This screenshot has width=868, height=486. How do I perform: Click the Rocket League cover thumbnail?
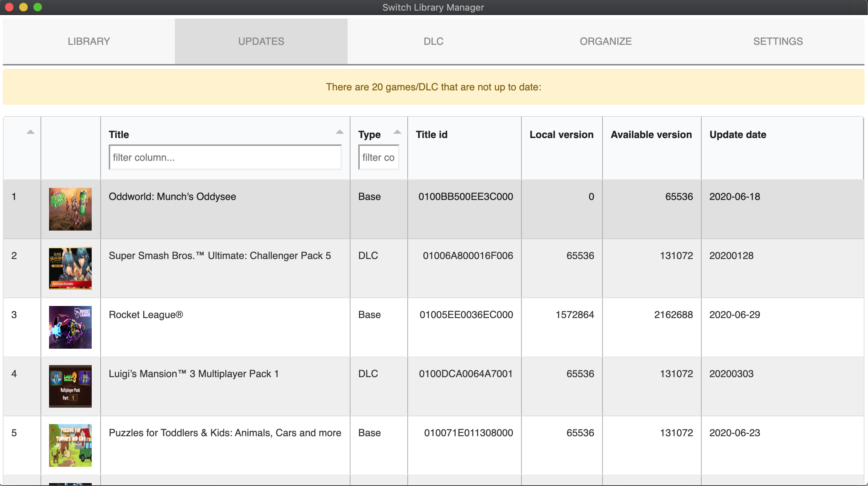(x=70, y=327)
